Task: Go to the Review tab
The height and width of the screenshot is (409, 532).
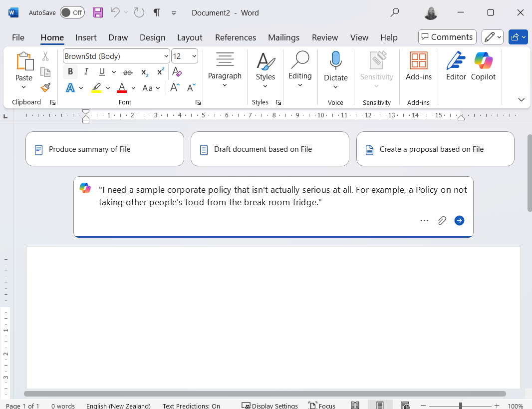Action: click(325, 37)
